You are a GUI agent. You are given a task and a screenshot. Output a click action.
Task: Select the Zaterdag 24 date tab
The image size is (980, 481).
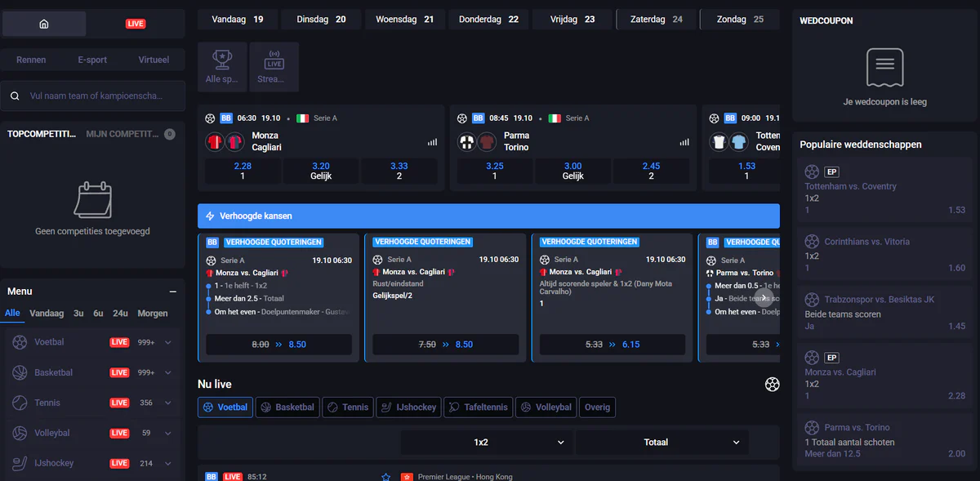(657, 20)
